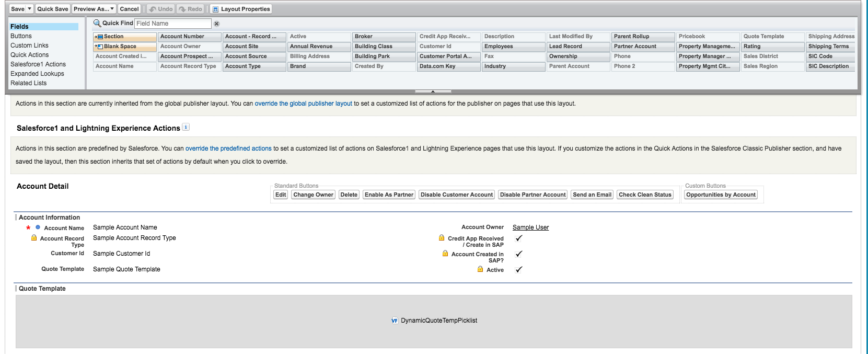Click the VF icon next to DynamicQuoteTempPicklist

(395, 321)
